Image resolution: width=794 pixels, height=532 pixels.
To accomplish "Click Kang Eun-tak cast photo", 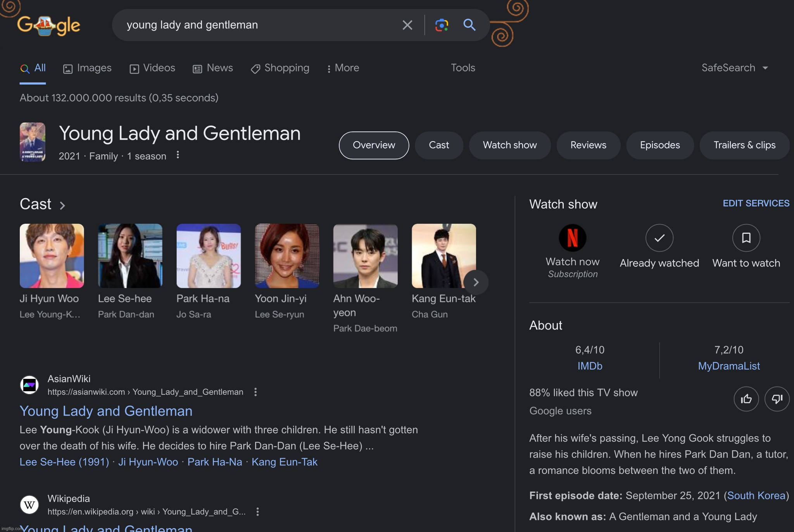I will tap(444, 256).
